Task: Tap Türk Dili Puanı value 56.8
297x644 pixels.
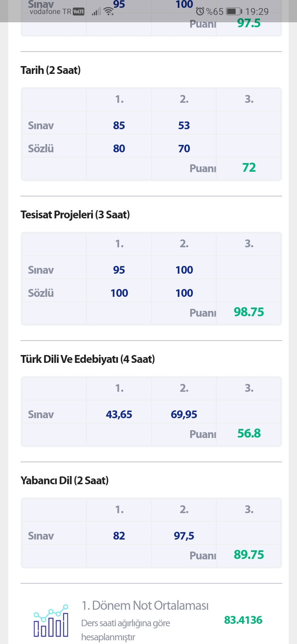Action: coord(249,433)
